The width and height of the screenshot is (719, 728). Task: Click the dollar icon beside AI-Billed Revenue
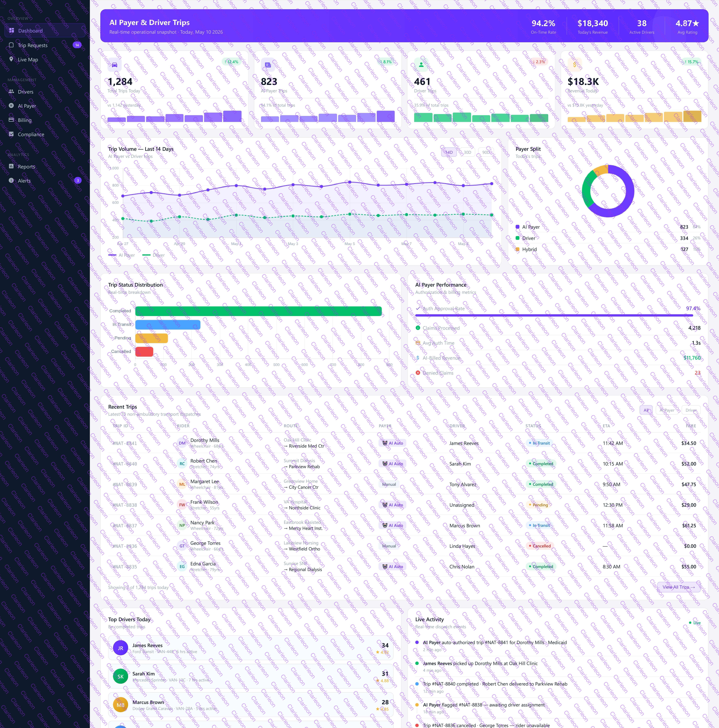(x=418, y=358)
